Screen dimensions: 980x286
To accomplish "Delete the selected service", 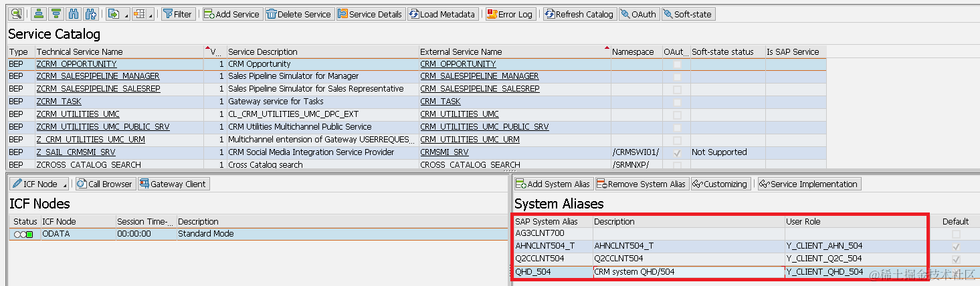I will (299, 13).
